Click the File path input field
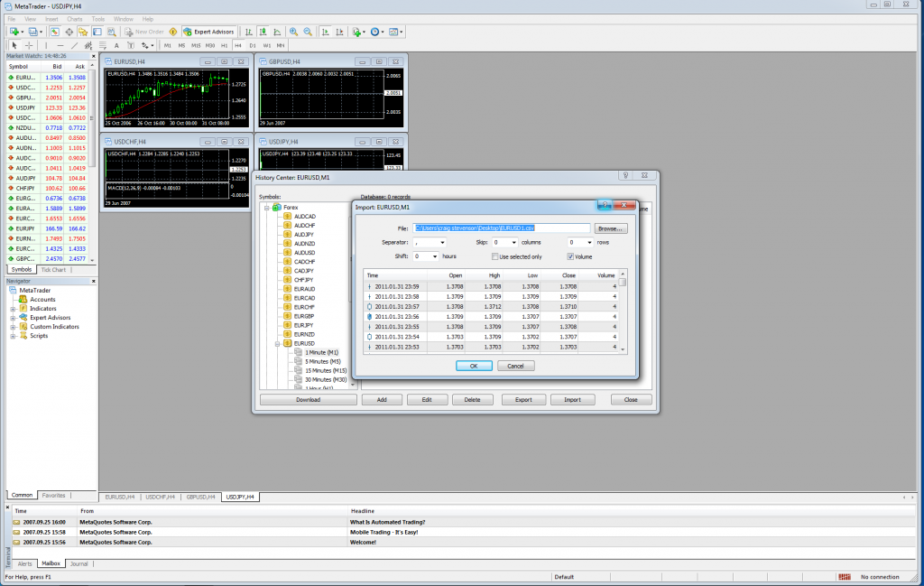This screenshot has width=924, height=586. point(501,228)
